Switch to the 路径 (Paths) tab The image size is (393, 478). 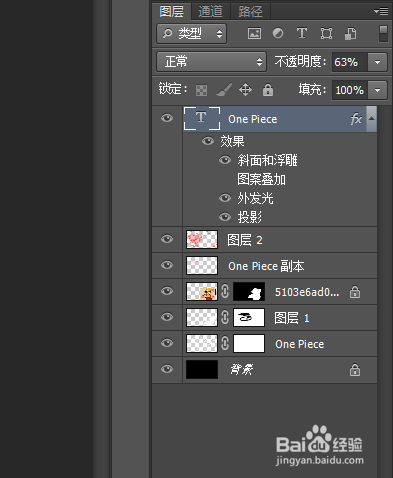[x=250, y=12]
